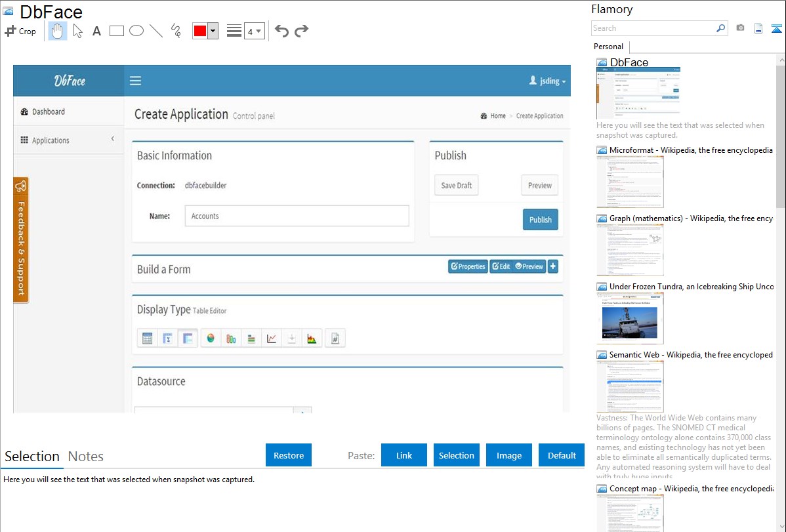
Task: Click the line thickness lines icon
Action: click(x=234, y=31)
